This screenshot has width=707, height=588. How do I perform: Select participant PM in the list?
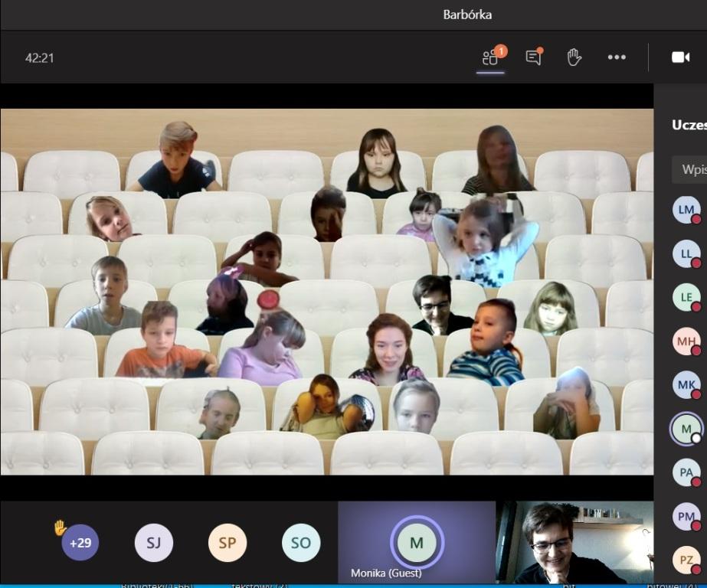tap(686, 516)
